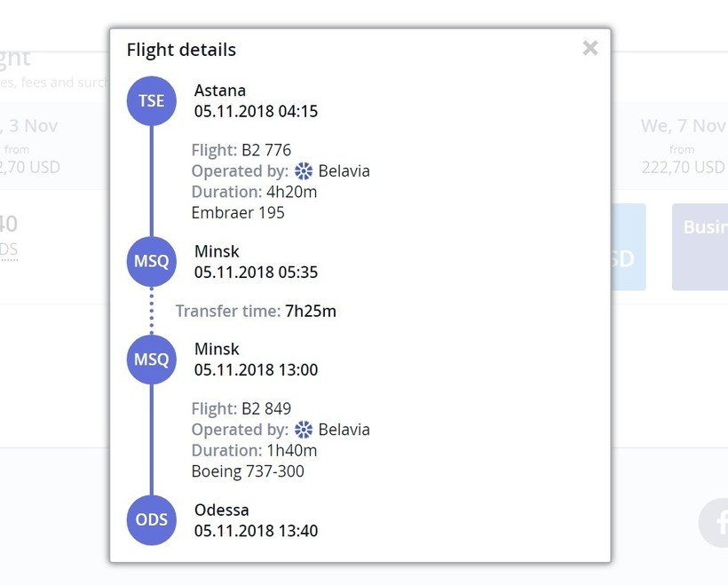
Task: Select the 3 Nov date tab
Action: [31, 146]
